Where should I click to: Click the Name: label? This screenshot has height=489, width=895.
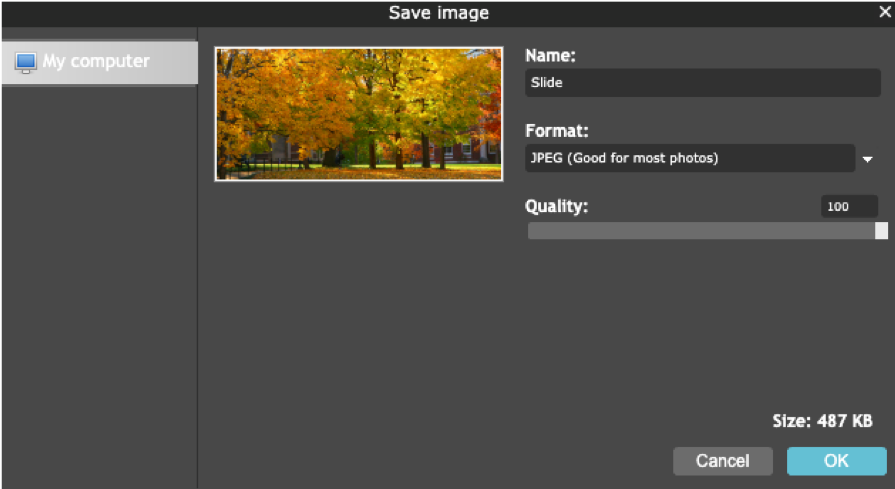click(x=551, y=56)
